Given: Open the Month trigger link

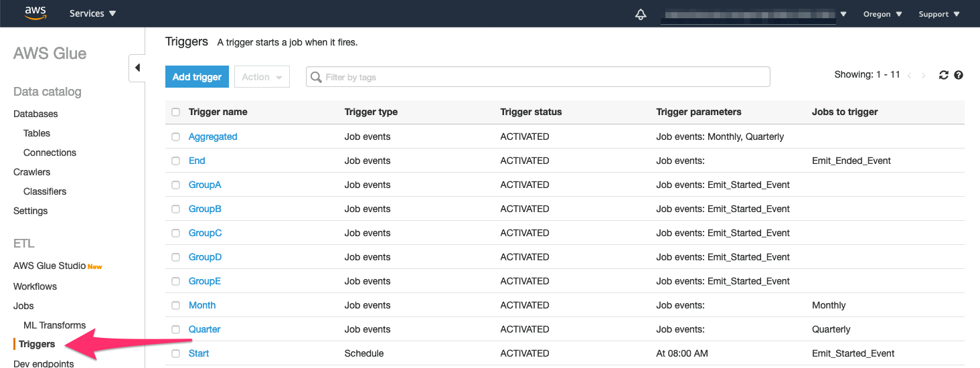Looking at the screenshot, I should 202,305.
